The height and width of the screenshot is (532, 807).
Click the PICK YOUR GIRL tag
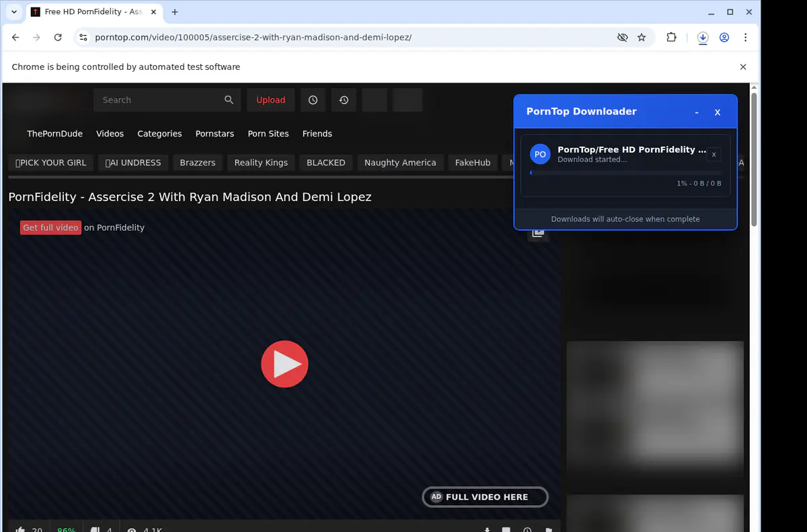(50, 163)
